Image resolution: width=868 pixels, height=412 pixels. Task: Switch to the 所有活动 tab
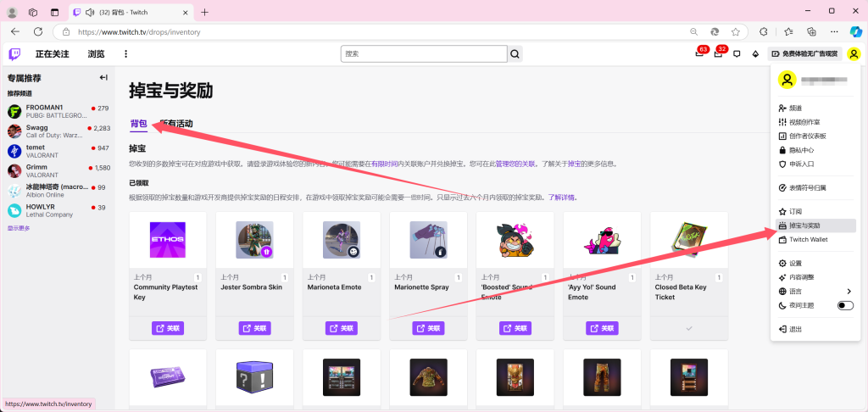click(x=176, y=124)
